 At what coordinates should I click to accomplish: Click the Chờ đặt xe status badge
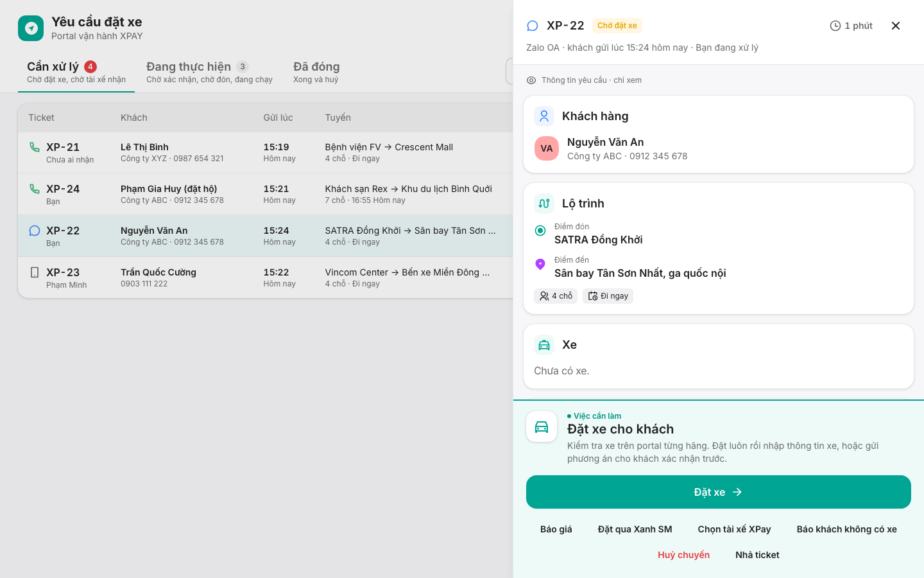click(x=617, y=26)
